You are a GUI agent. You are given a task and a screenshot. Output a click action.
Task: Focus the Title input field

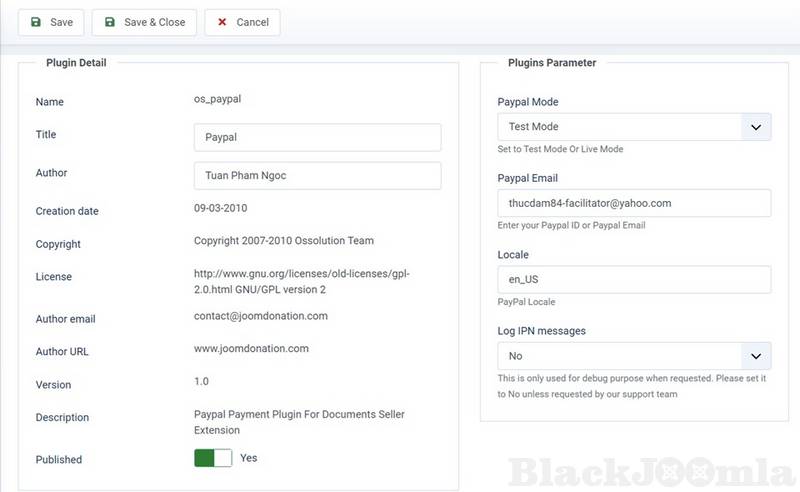pos(317,137)
